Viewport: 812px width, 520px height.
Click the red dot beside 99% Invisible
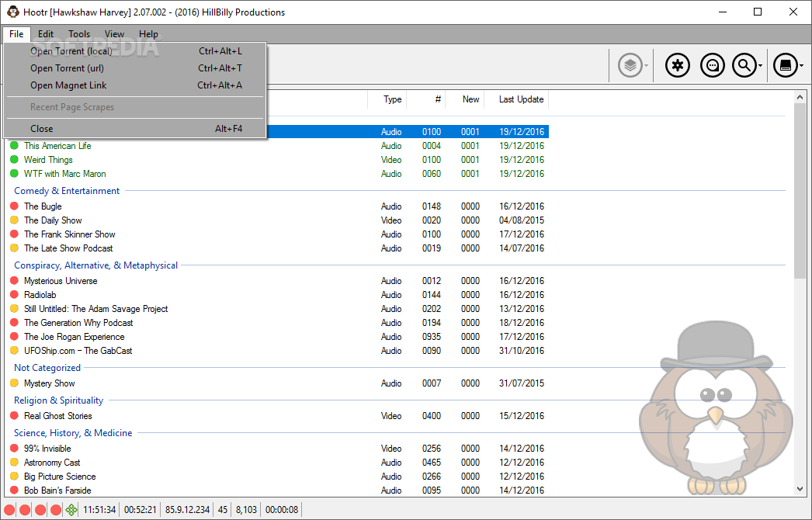(x=14, y=449)
